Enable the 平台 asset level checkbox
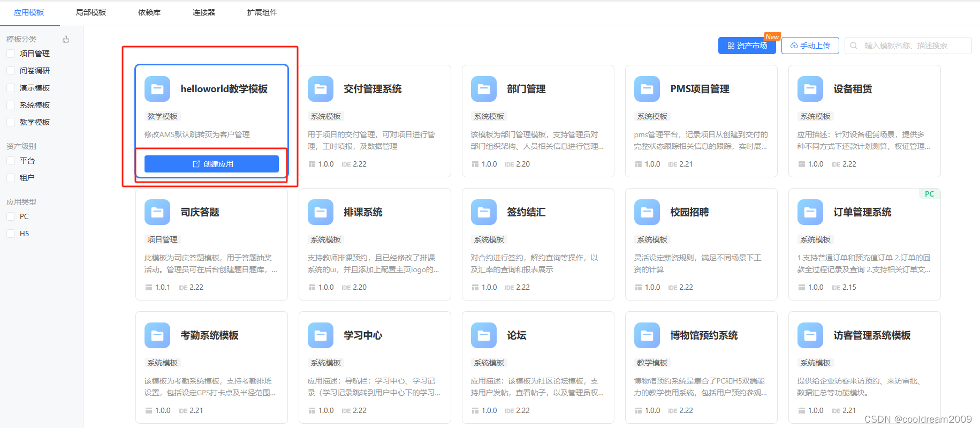This screenshot has height=428, width=980. coord(11,161)
